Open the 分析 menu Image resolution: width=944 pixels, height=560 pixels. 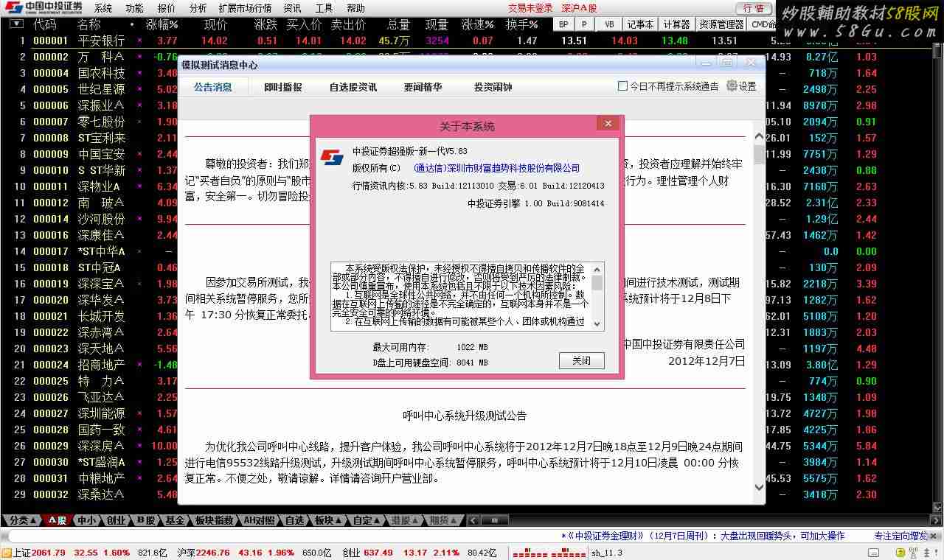[x=198, y=8]
